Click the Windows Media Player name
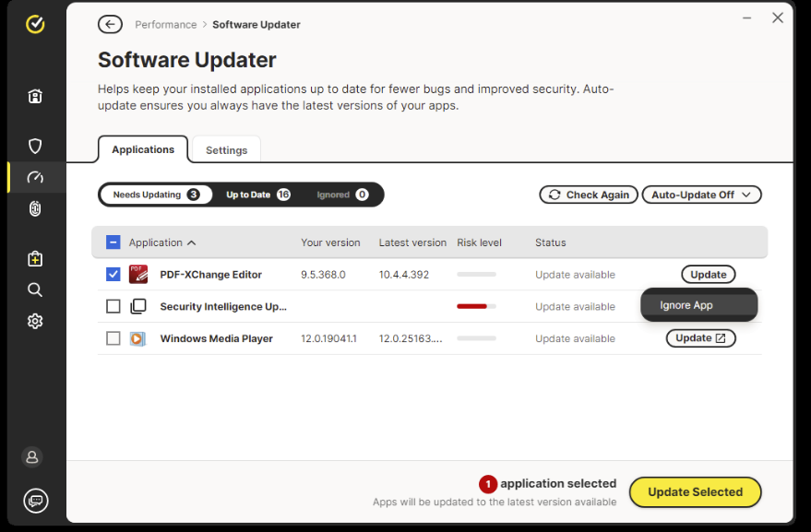The height and width of the screenshot is (532, 811). 216,338
